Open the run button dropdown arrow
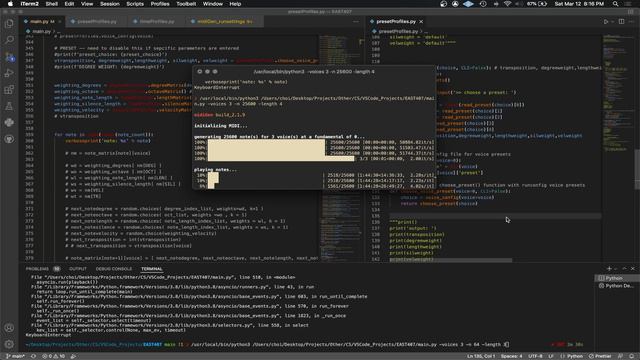 pyautogui.click(x=612, y=22)
